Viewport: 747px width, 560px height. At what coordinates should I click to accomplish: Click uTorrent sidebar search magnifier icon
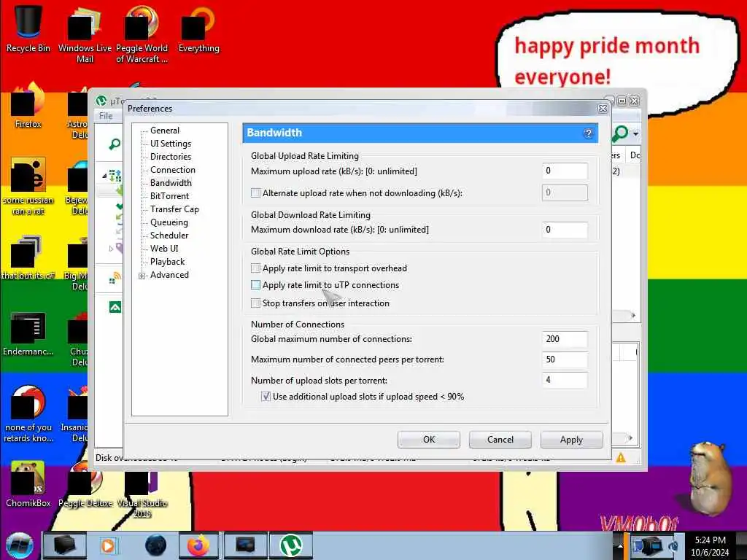(x=115, y=144)
